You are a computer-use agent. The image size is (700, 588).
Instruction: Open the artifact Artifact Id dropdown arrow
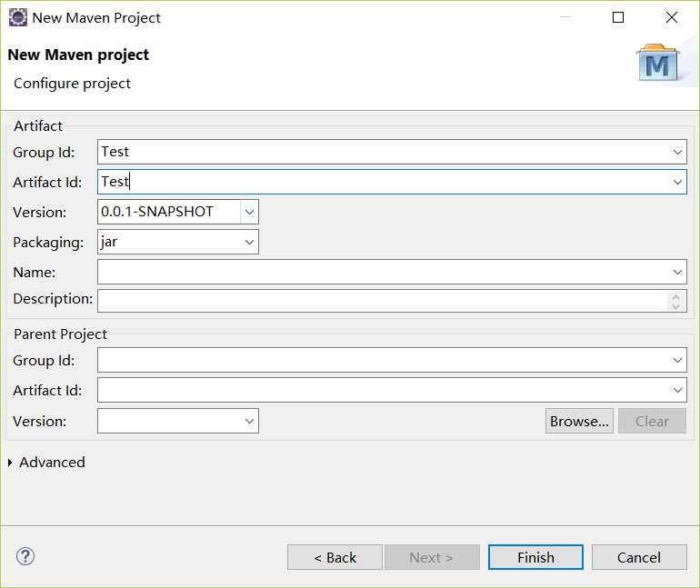tap(678, 182)
